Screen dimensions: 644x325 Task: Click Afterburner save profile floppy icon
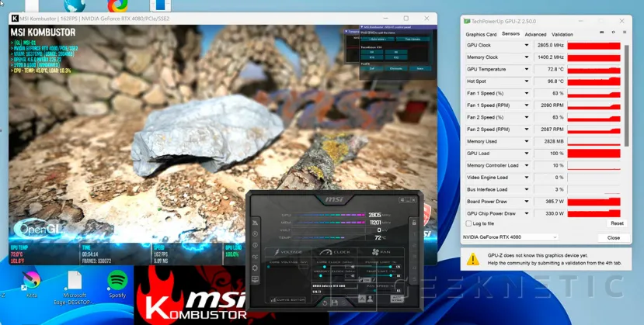[334, 303]
